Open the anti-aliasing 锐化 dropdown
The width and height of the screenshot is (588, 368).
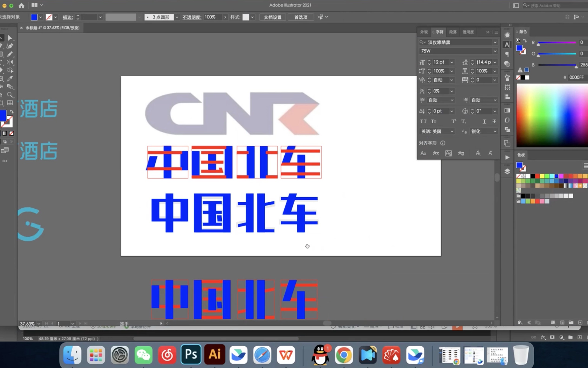pos(483,131)
